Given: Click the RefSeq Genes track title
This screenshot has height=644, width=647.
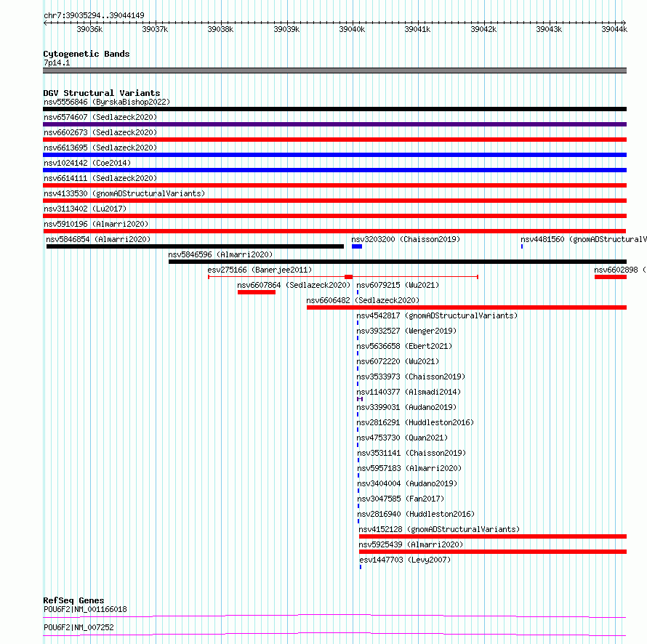Looking at the screenshot, I should coord(73,600).
